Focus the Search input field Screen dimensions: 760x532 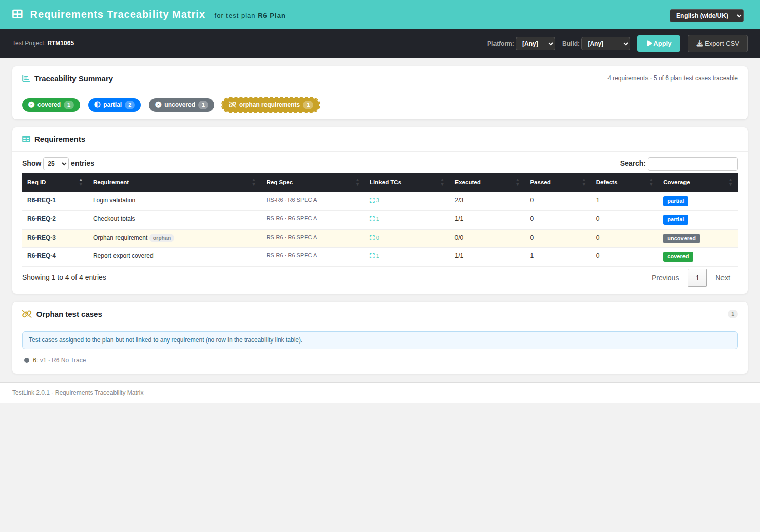point(693,164)
